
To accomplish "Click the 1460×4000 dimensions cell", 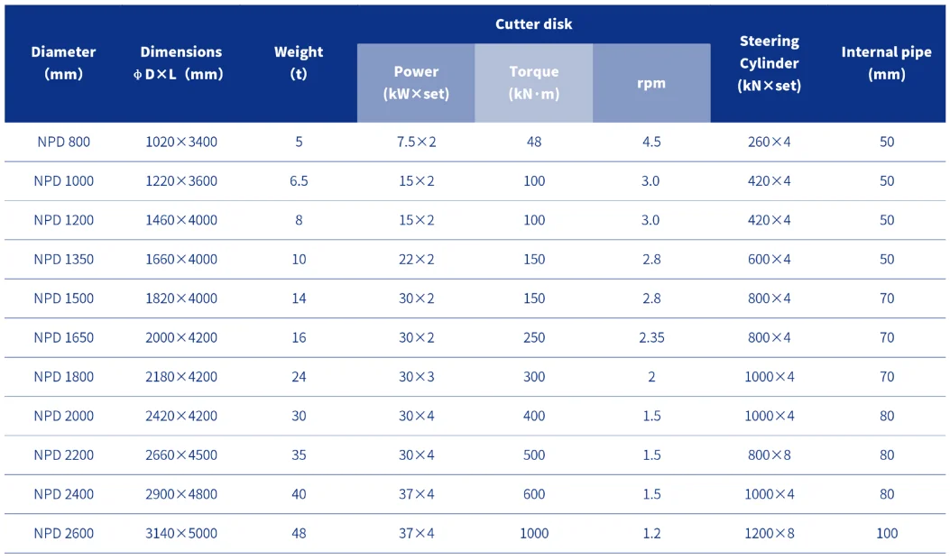I will click(x=180, y=220).
